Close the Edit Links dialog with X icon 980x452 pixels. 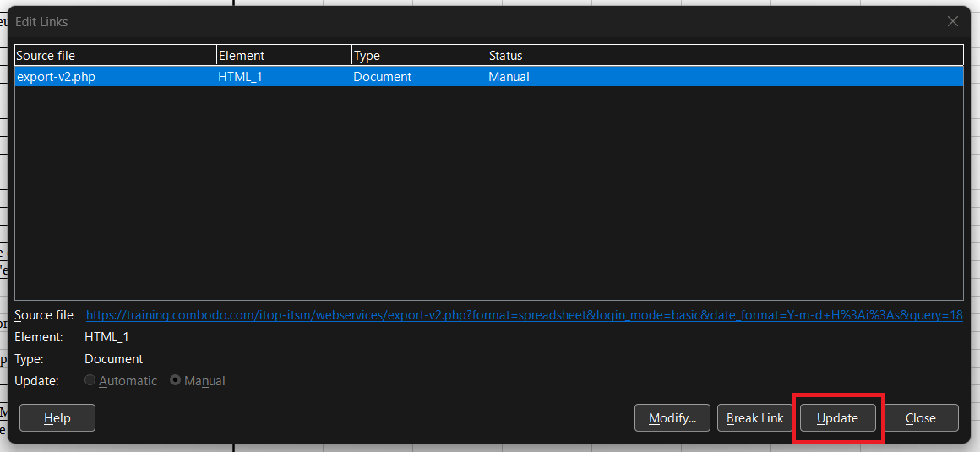953,22
